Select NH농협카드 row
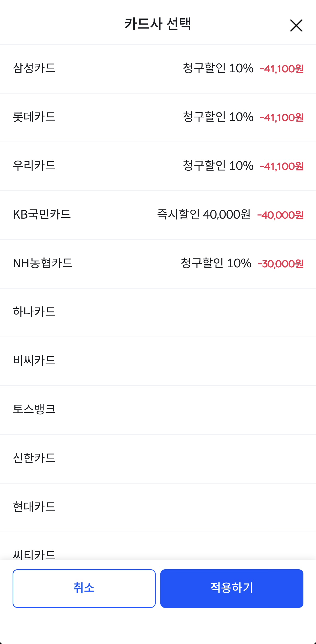The image size is (316, 644). point(43,263)
